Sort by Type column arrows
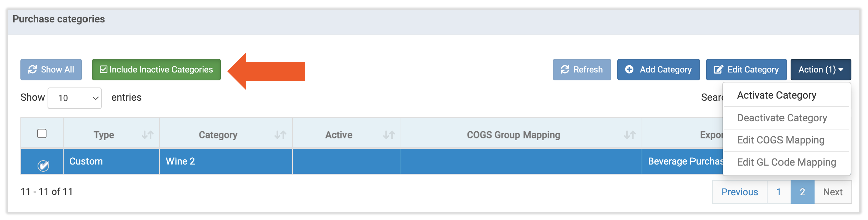The height and width of the screenshot is (220, 868). click(147, 135)
